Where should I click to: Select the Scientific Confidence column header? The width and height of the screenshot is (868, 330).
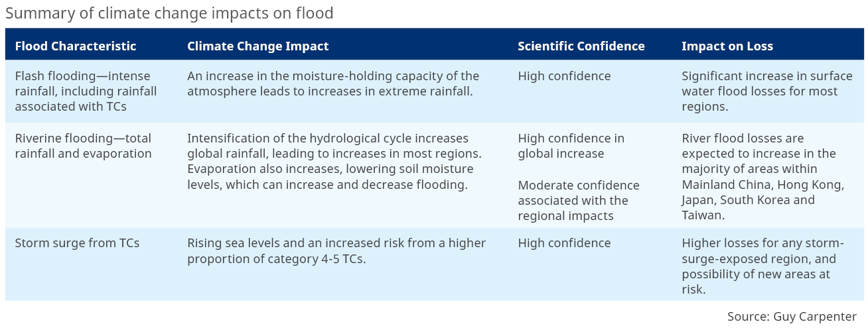tap(581, 46)
